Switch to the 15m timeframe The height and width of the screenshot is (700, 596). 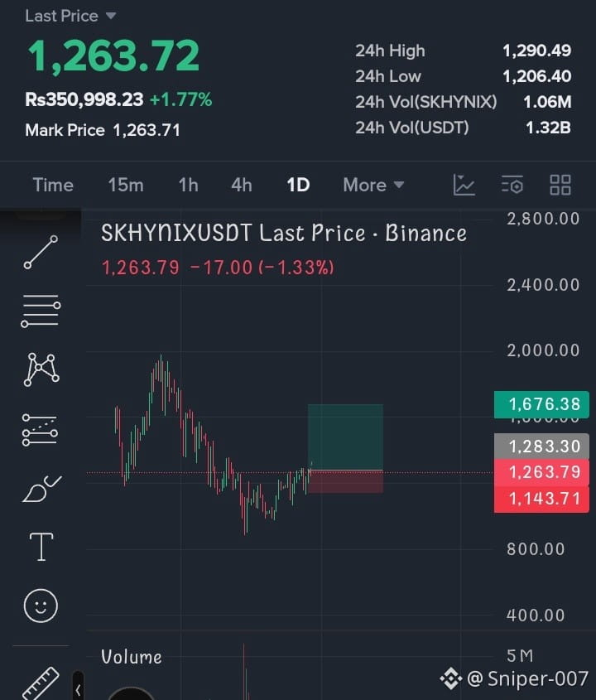tap(126, 185)
